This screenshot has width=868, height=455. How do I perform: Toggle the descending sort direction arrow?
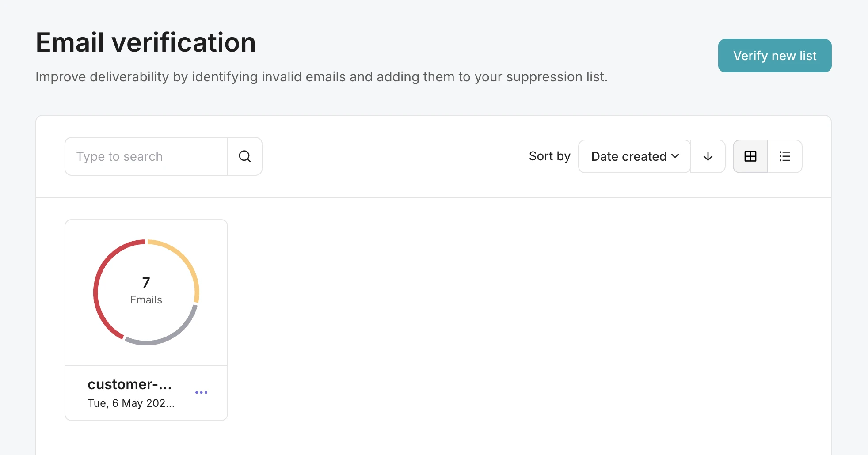(x=708, y=156)
